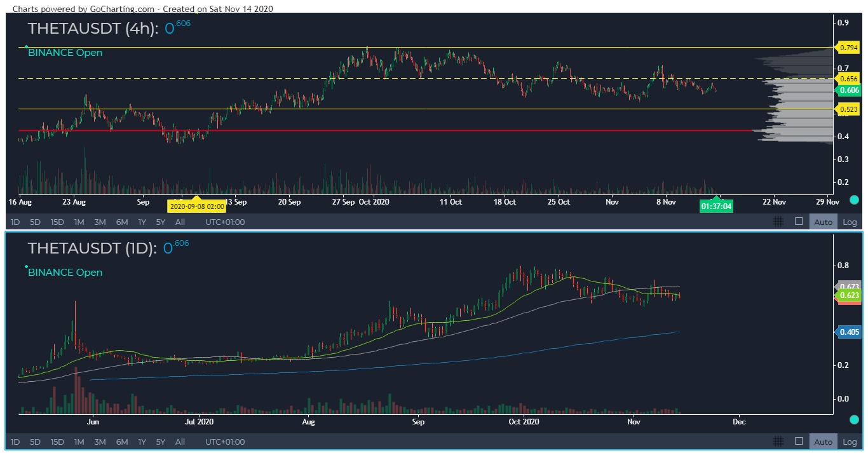Click the 0.794 yellow price label
This screenshot has height=453, width=868.
tap(848, 48)
